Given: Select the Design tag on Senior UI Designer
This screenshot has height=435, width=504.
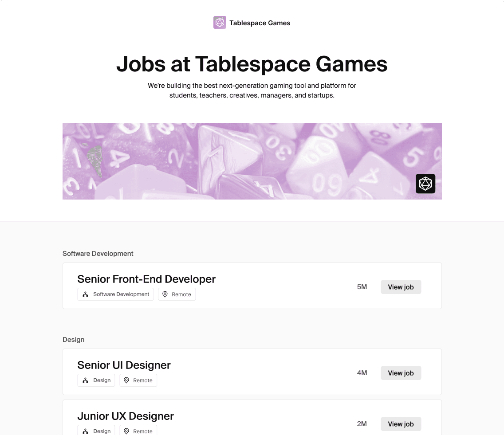Looking at the screenshot, I should [96, 380].
